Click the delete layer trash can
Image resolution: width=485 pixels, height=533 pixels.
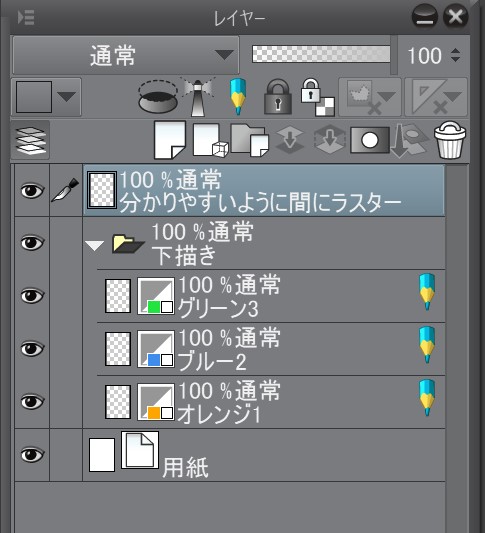(x=450, y=140)
